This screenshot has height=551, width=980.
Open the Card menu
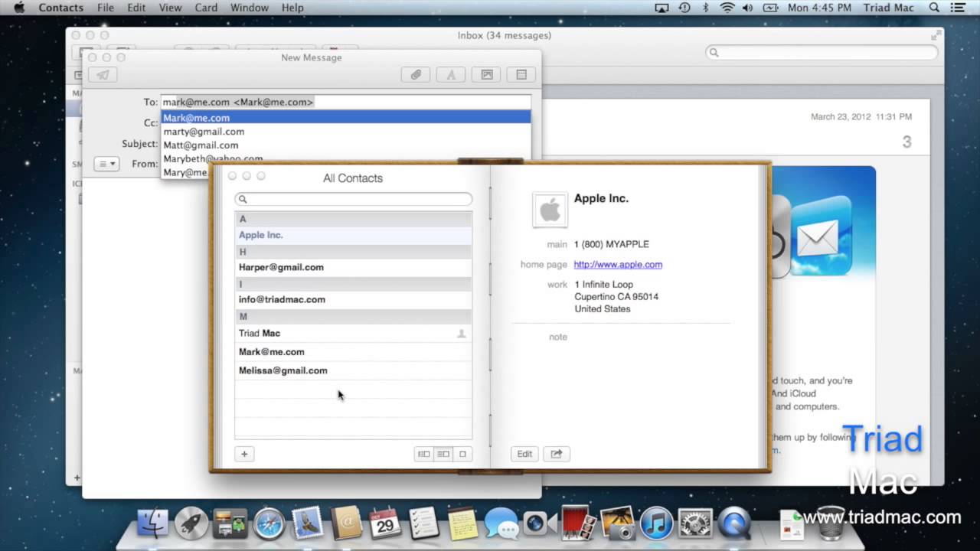coord(206,8)
